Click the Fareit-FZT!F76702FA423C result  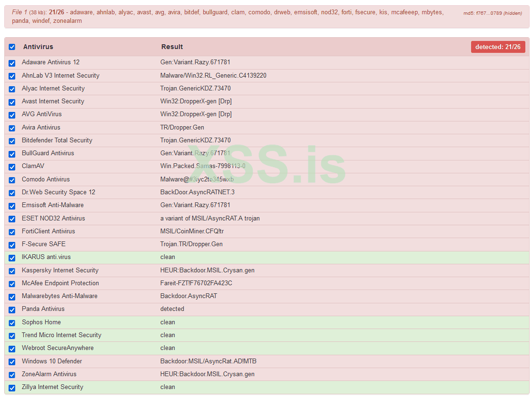[196, 283]
